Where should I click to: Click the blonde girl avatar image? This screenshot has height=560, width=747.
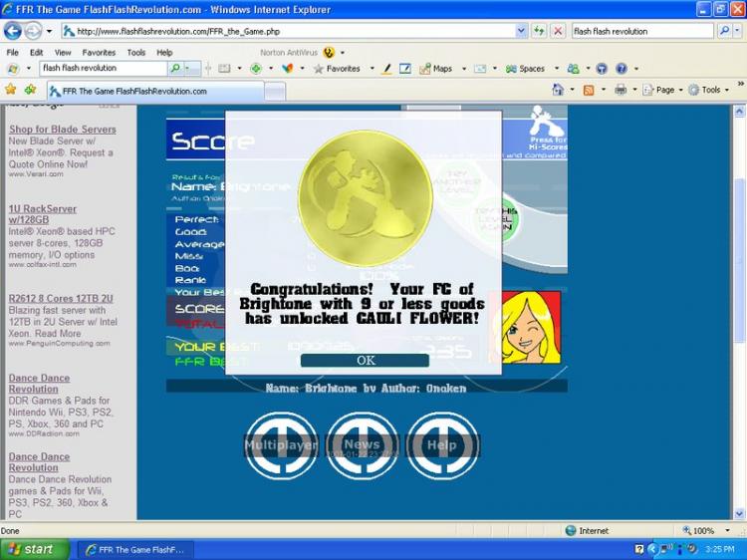coord(530,327)
